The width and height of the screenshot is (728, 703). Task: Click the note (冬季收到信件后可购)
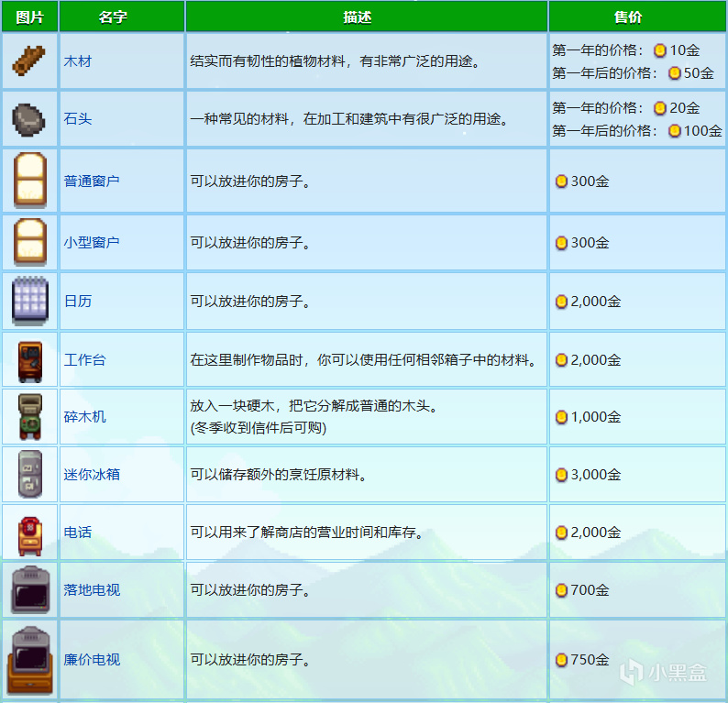point(259,427)
